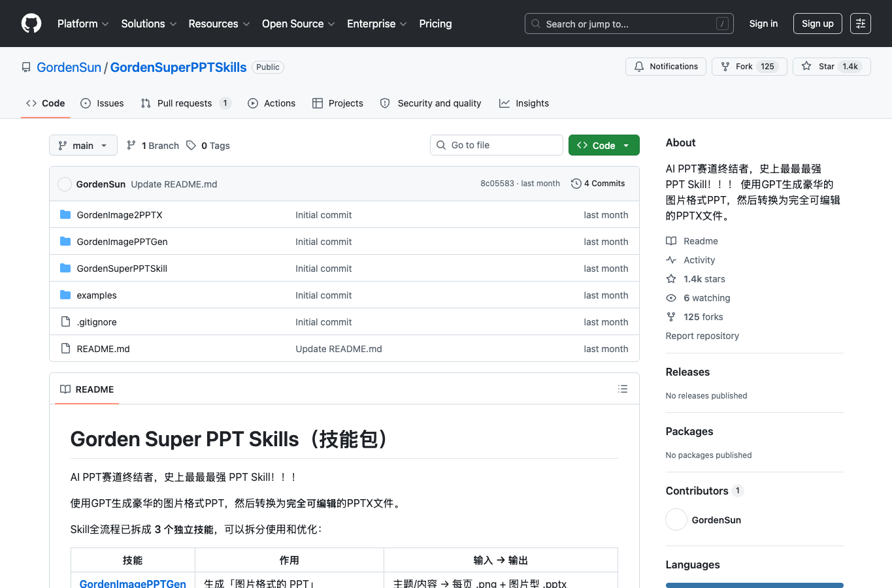Image resolution: width=892 pixels, height=588 pixels.
Task: Open the Pull requests tab
Action: 186,103
